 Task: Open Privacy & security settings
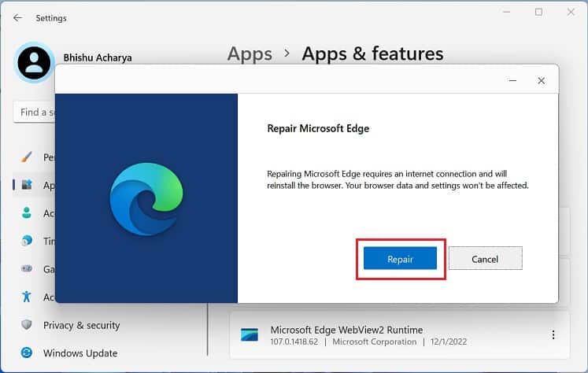81,325
